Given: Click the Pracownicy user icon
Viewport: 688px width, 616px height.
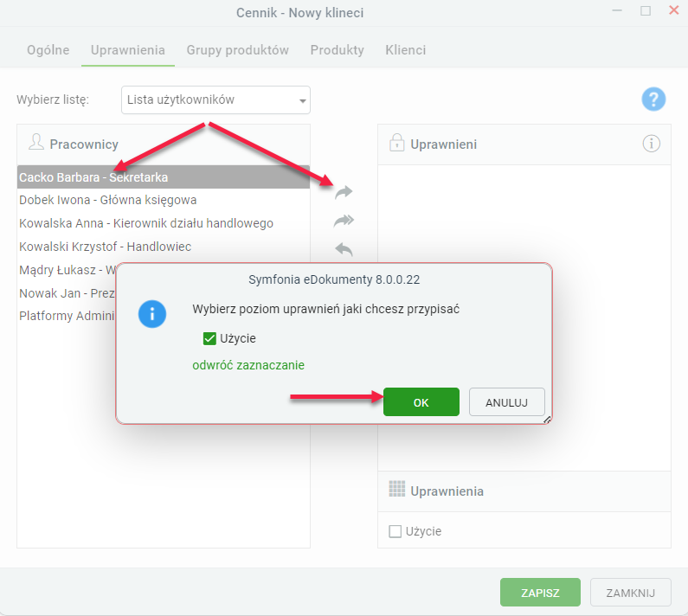Looking at the screenshot, I should click(x=36, y=142).
